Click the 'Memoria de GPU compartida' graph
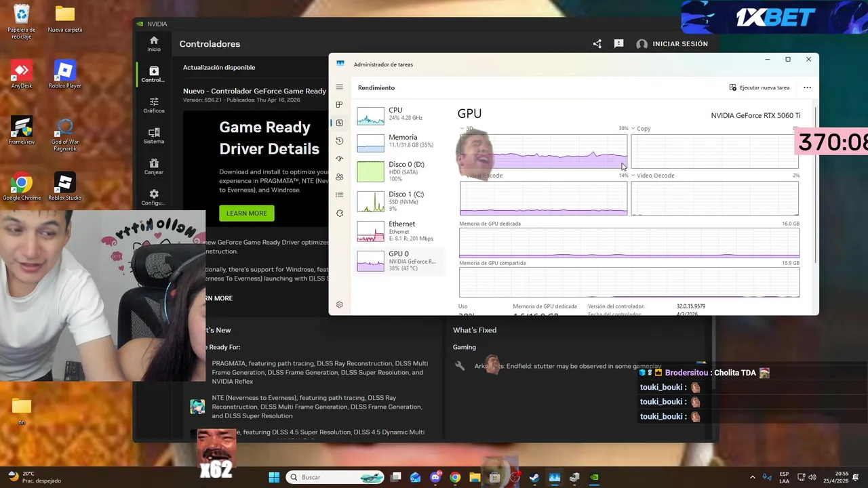Viewport: 868px width, 488px height. (x=629, y=283)
